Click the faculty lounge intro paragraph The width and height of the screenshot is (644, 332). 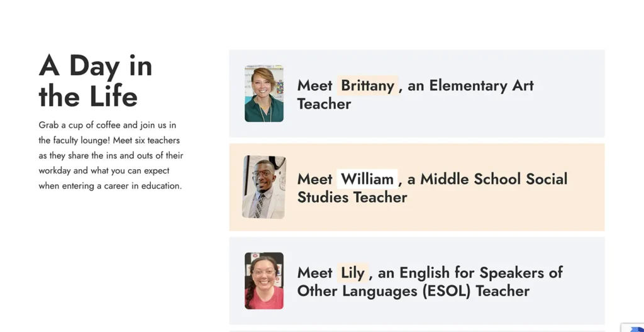pyautogui.click(x=111, y=155)
